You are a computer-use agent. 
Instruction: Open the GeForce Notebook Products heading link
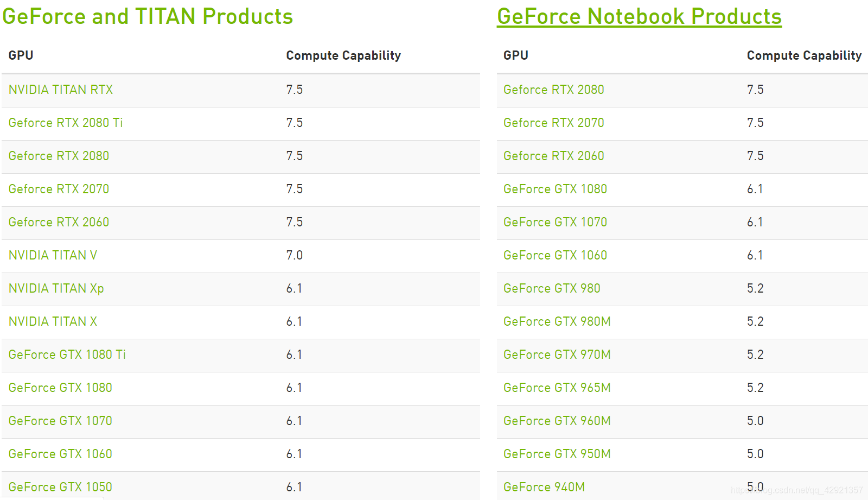(639, 16)
